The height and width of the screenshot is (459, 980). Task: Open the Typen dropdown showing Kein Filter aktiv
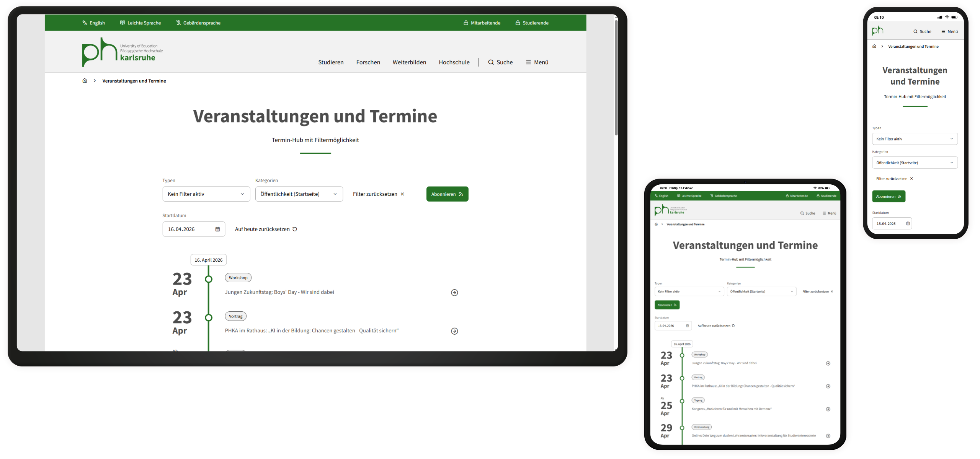[x=206, y=194]
